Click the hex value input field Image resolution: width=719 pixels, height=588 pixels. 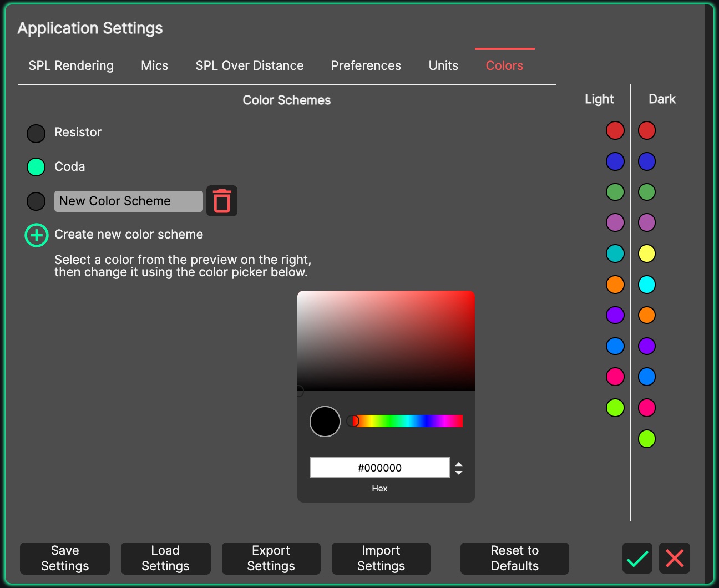pos(380,468)
